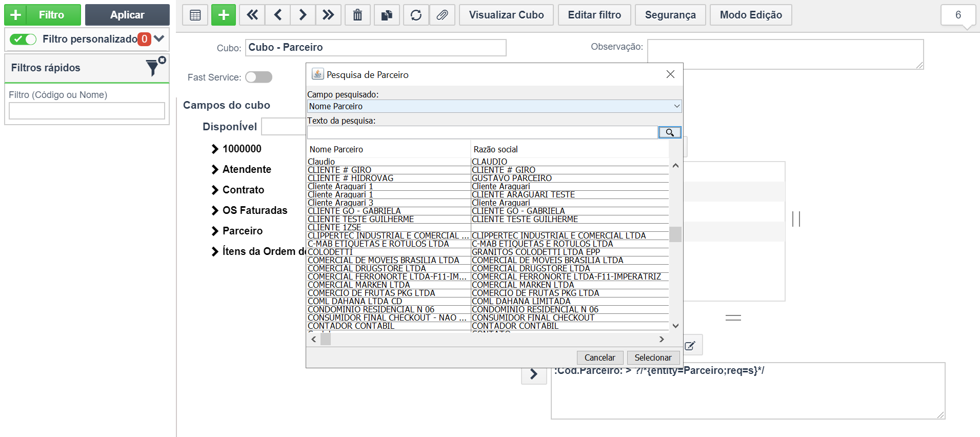Viewport: 980px width, 437px height.
Task: Toggle the Filtro personalizado green switch
Action: (x=23, y=39)
